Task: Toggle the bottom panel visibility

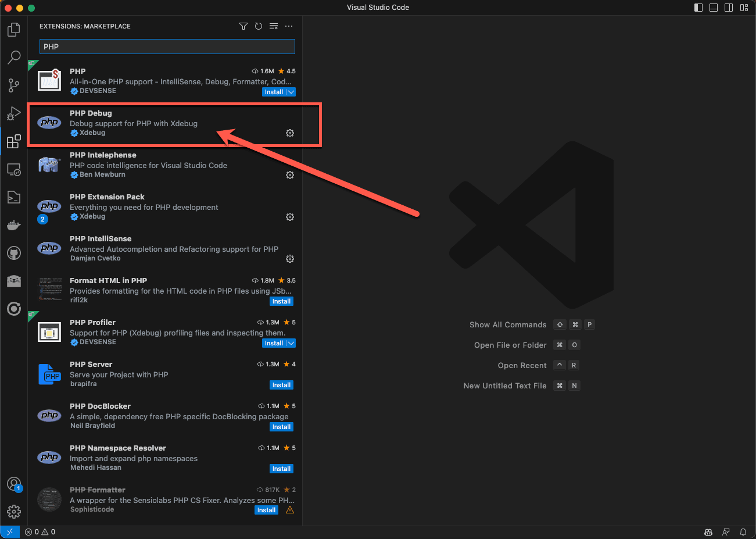Action: (714, 8)
